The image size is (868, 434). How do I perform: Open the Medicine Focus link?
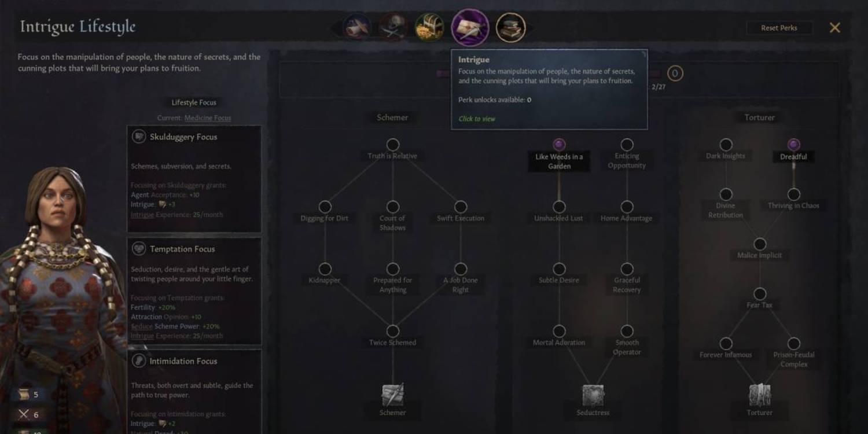point(207,118)
